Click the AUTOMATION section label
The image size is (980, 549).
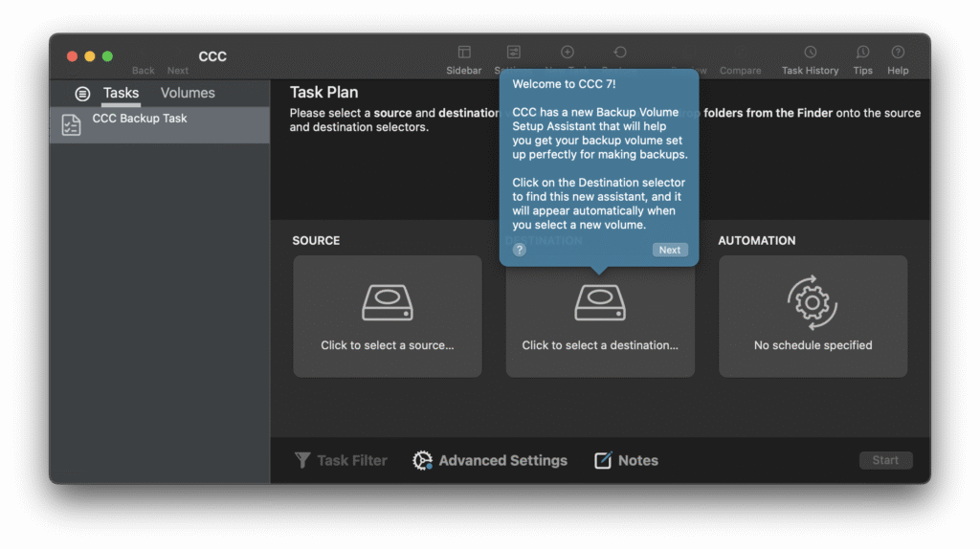pos(756,240)
